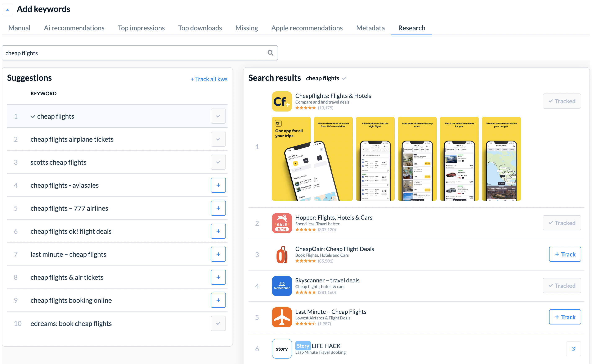Track the CheapOair app
Screen dimensions: 592x364
pyautogui.click(x=565, y=254)
